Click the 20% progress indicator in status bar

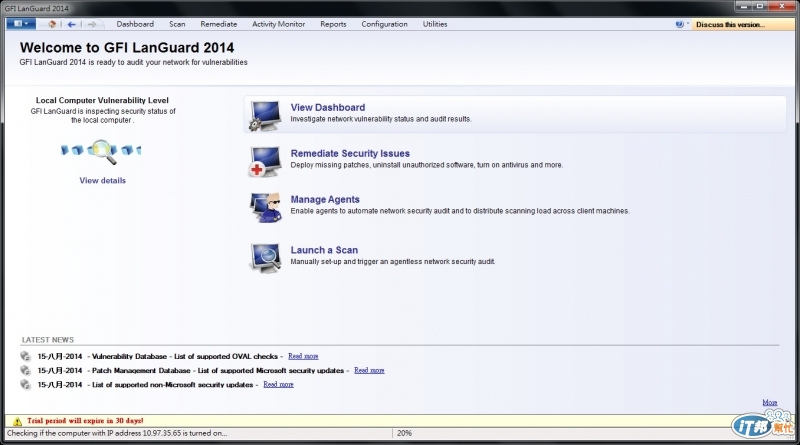tap(404, 433)
